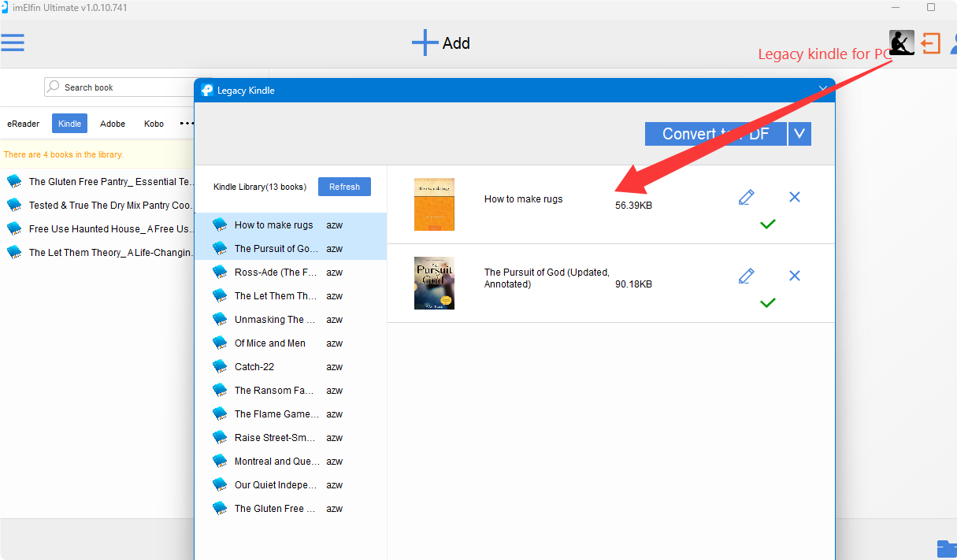Image resolution: width=957 pixels, height=560 pixels.
Task: Click How to make rugs title text
Action: point(524,199)
